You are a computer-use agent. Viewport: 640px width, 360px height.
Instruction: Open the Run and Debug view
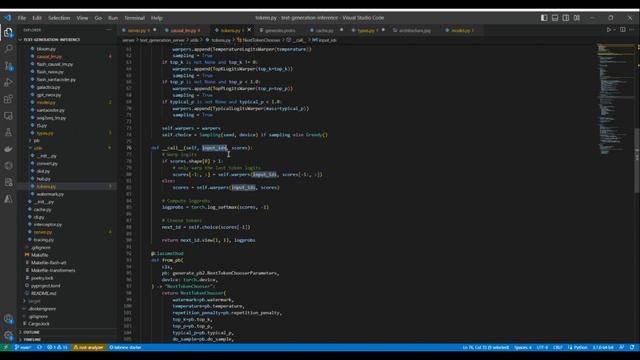pyautogui.click(x=8, y=82)
